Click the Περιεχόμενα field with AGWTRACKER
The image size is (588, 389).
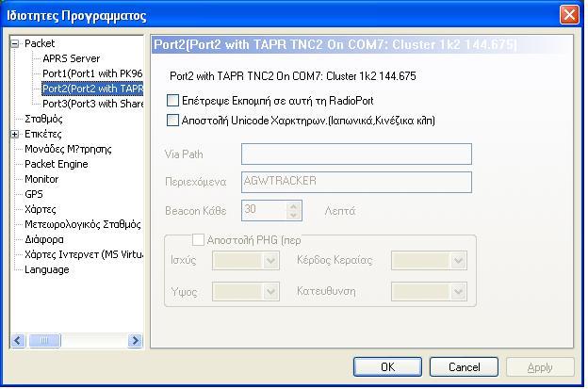pyautogui.click(x=356, y=182)
